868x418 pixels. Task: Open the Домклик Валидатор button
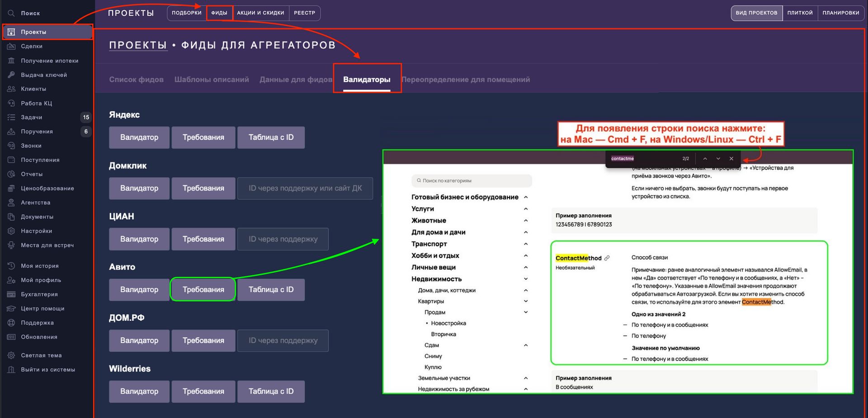[139, 188]
